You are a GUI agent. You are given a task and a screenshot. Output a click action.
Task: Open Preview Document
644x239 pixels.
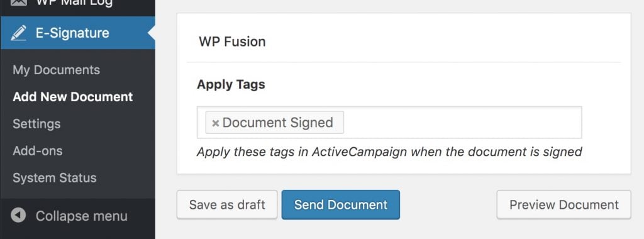(564, 204)
